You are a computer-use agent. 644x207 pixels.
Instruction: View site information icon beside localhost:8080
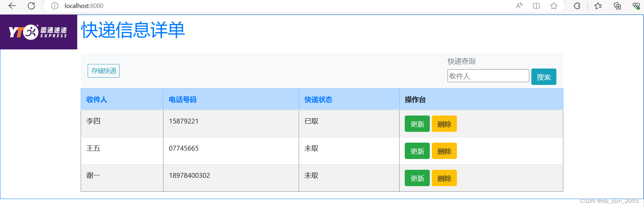[x=55, y=6]
